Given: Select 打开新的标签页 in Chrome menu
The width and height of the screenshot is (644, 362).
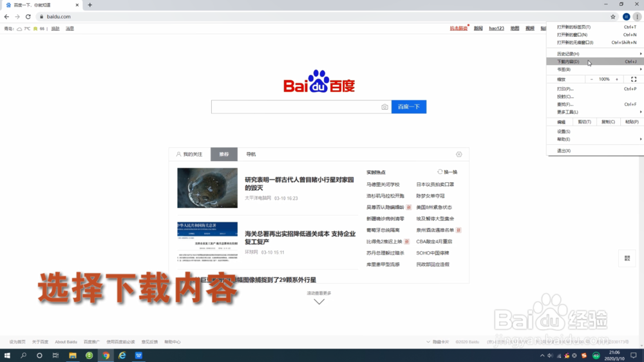Looking at the screenshot, I should (x=595, y=26).
